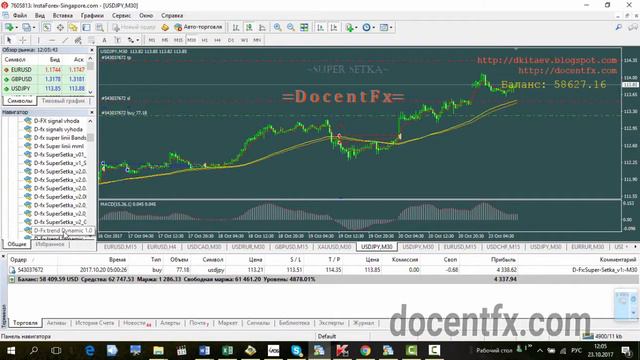The width and height of the screenshot is (640, 360).
Task: Open the Profiles toolbar icon
Action: pyautogui.click(x=27, y=27)
